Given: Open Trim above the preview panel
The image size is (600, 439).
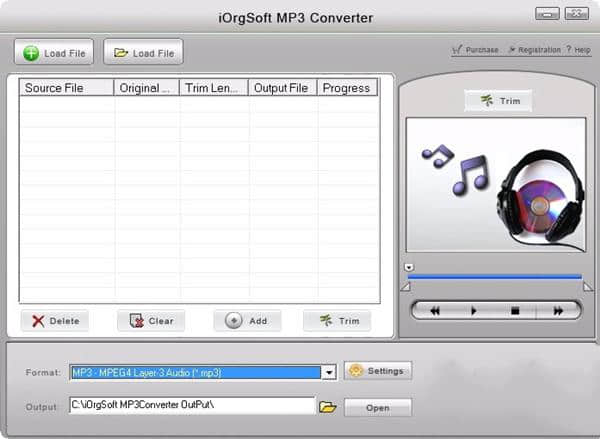Looking at the screenshot, I should [x=498, y=100].
